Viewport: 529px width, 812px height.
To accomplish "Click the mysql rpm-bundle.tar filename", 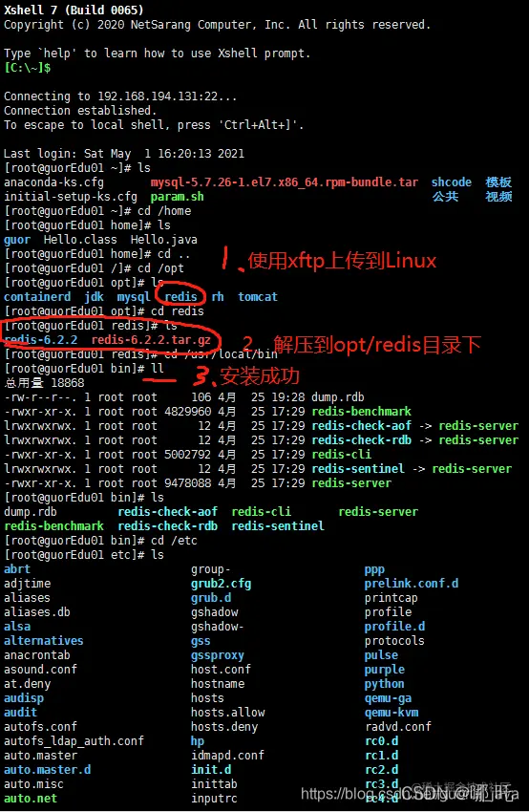I will click(285, 182).
